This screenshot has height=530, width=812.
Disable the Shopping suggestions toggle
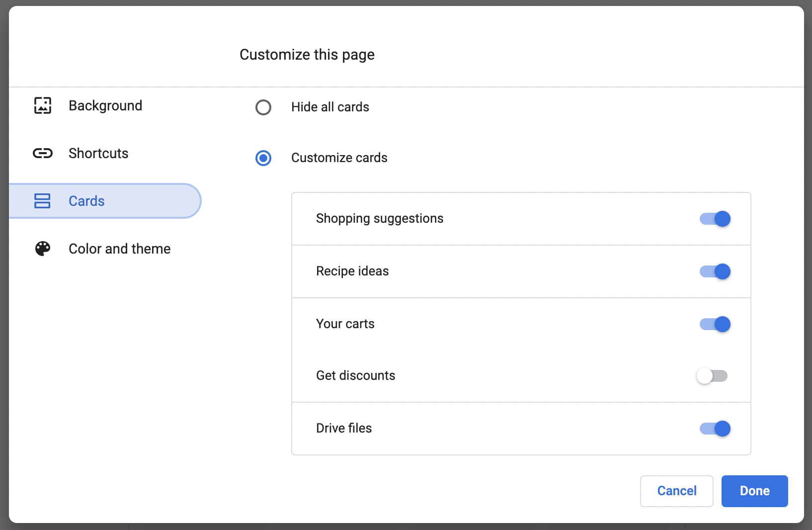[715, 219]
